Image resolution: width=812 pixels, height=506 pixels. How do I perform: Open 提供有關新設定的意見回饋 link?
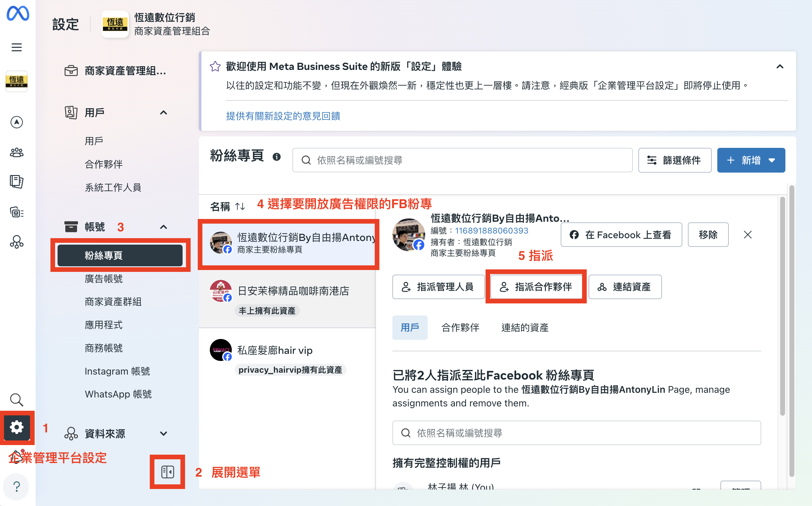[283, 116]
